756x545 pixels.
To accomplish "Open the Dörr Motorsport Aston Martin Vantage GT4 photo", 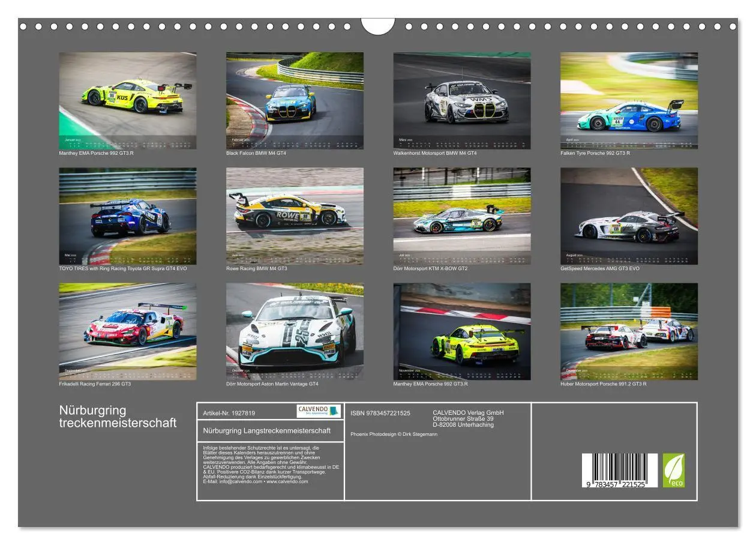I will tap(295, 331).
